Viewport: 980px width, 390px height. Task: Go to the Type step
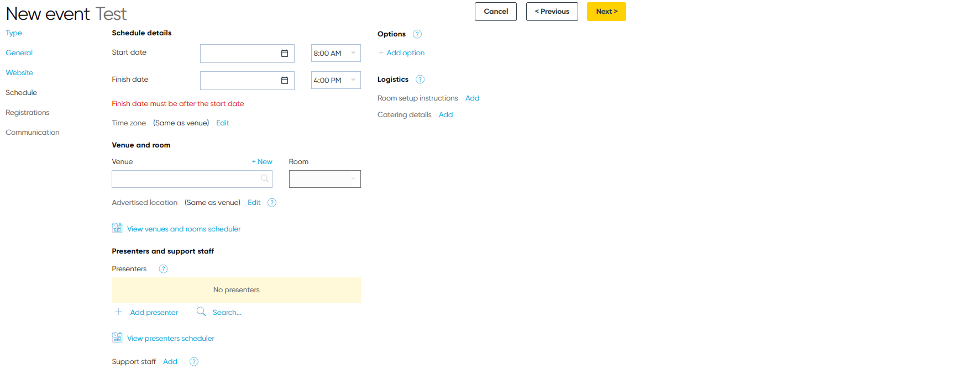[14, 33]
